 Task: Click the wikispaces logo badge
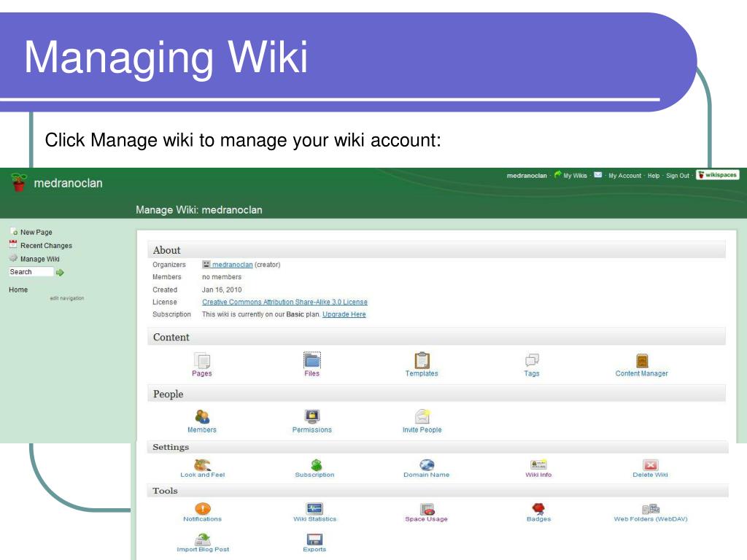click(718, 175)
